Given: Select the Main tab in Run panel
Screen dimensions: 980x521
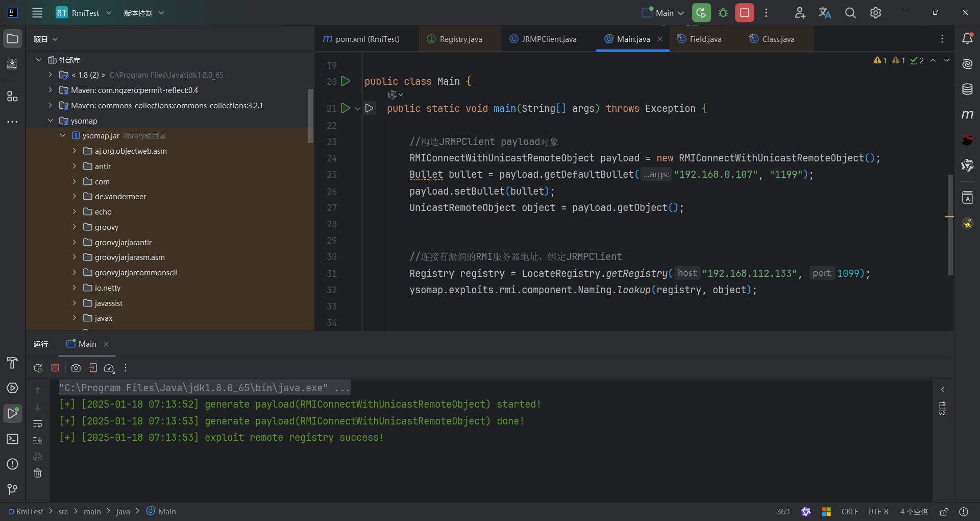Looking at the screenshot, I should pos(82,344).
